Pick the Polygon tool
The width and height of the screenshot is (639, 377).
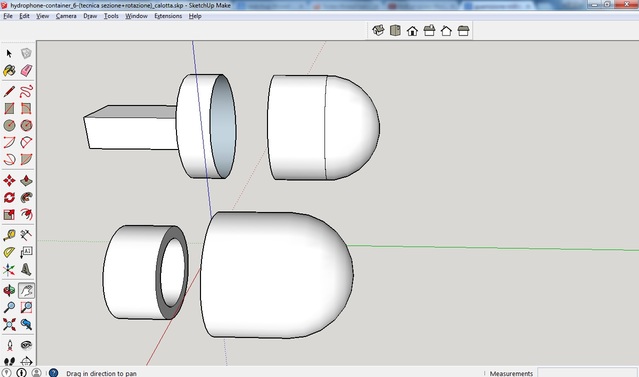coord(26,125)
